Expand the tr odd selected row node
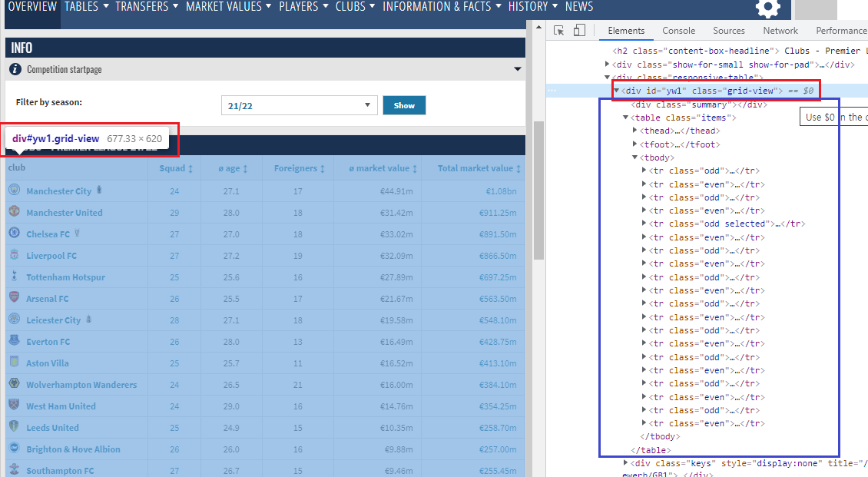 644,224
